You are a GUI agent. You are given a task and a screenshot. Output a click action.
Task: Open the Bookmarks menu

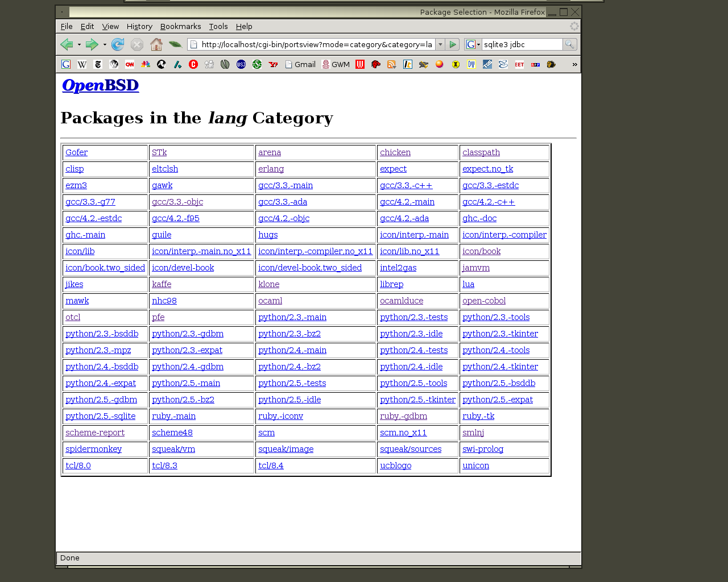(180, 26)
